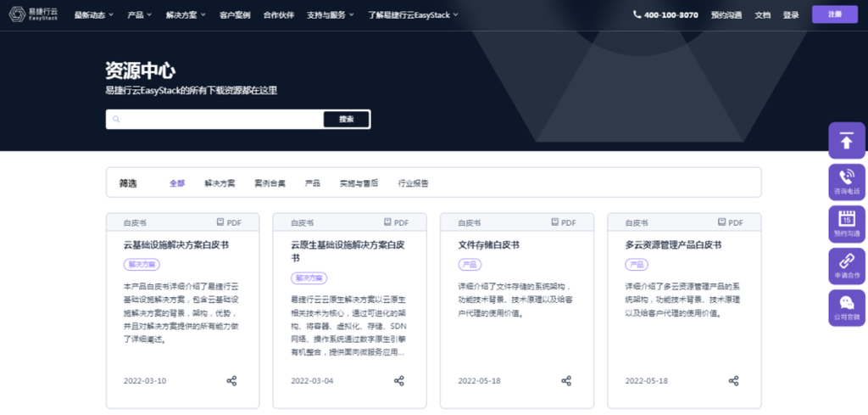The height and width of the screenshot is (415, 868).
Task: Select the 案例合集 filter tab
Action: (x=270, y=183)
